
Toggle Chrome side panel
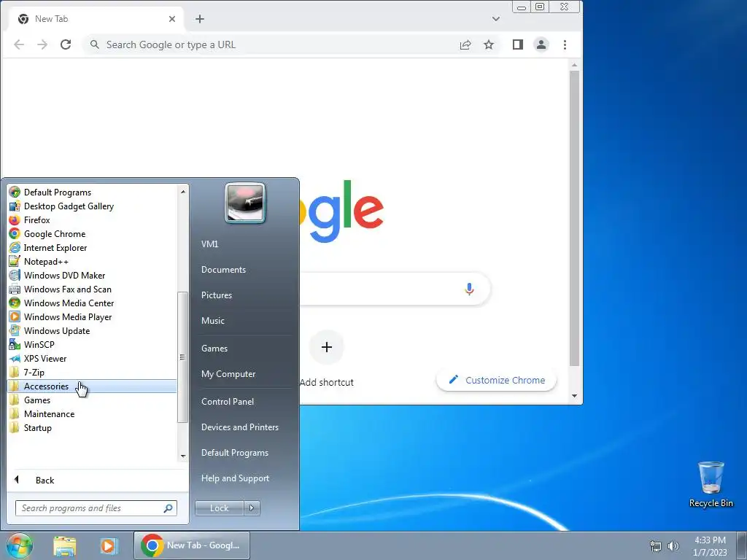(x=518, y=44)
